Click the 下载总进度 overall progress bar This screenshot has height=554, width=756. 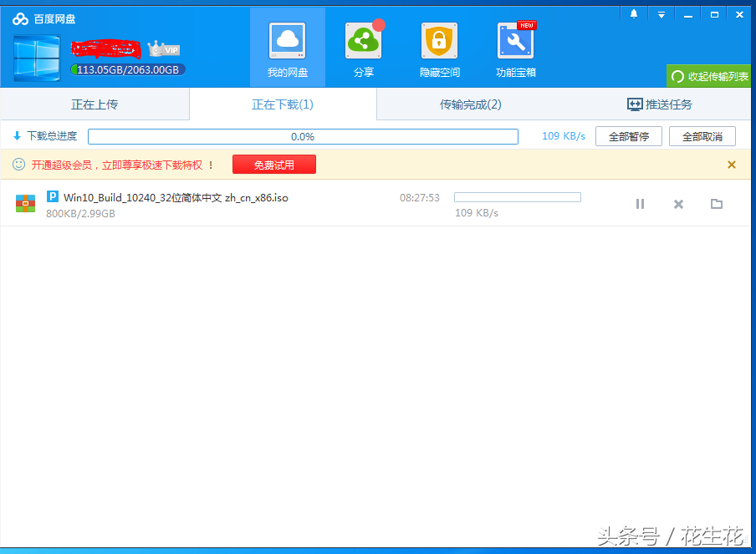303,137
